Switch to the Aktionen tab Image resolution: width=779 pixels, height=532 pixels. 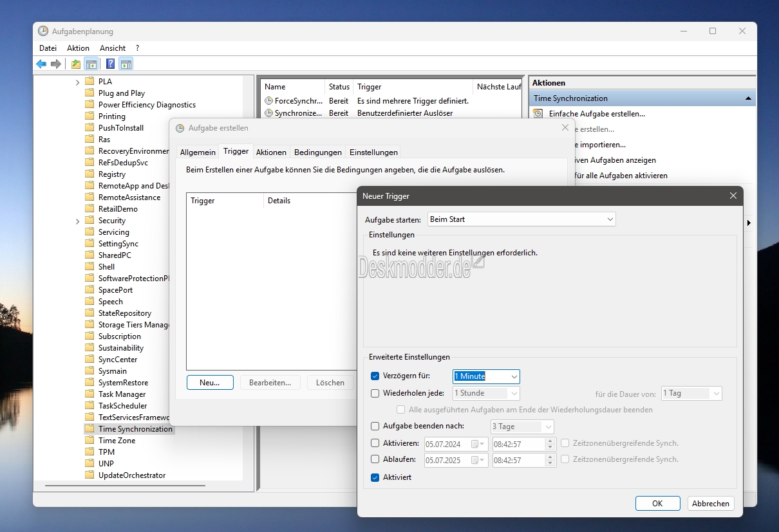[271, 152]
